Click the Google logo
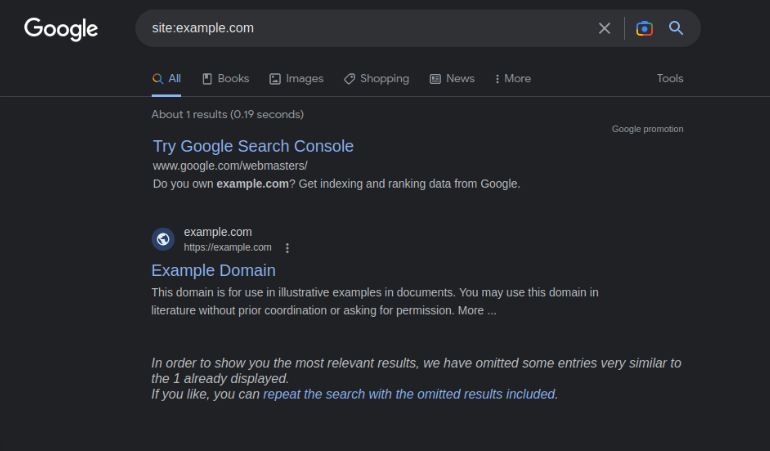770x451 pixels. pos(61,29)
